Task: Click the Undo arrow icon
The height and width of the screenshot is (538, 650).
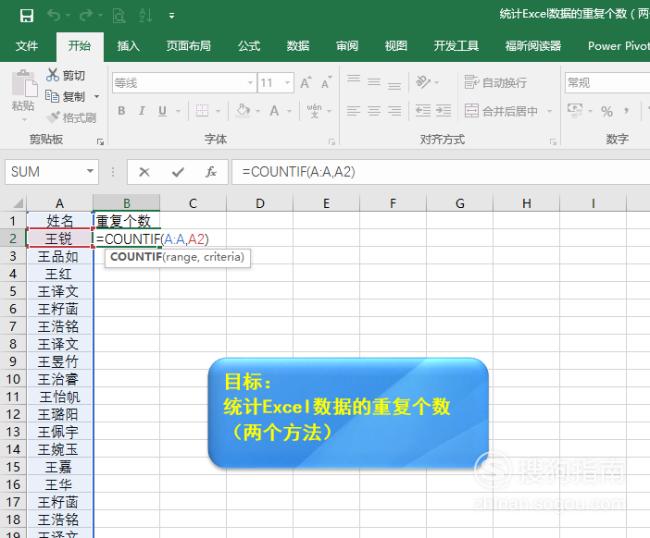Action: [x=54, y=15]
